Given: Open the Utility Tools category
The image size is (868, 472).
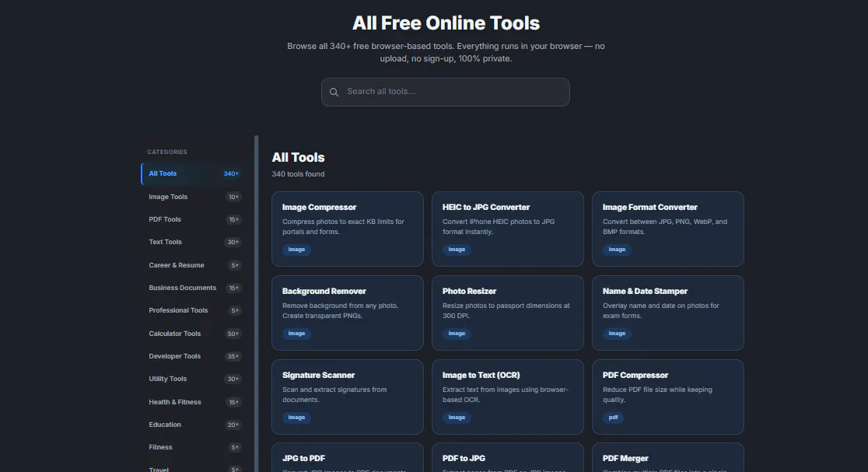Looking at the screenshot, I should point(192,379).
